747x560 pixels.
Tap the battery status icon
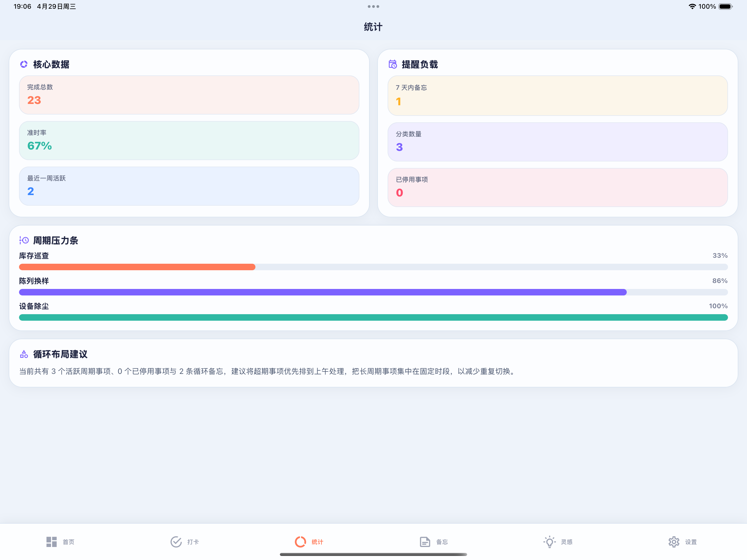[x=726, y=7]
